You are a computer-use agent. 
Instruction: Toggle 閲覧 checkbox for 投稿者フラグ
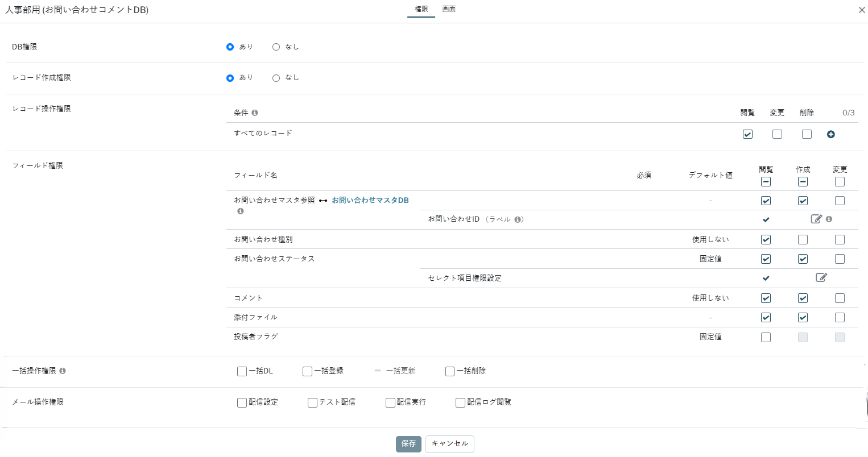point(766,337)
